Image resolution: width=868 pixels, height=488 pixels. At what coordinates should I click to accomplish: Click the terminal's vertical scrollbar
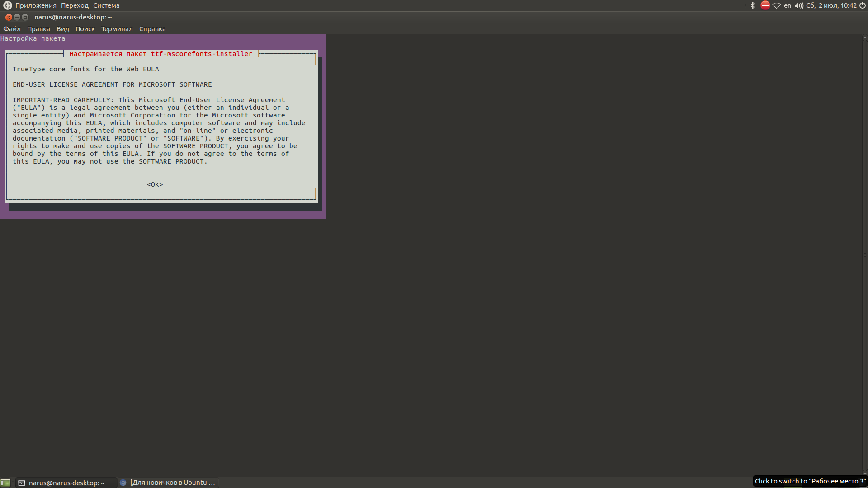pos(865,255)
